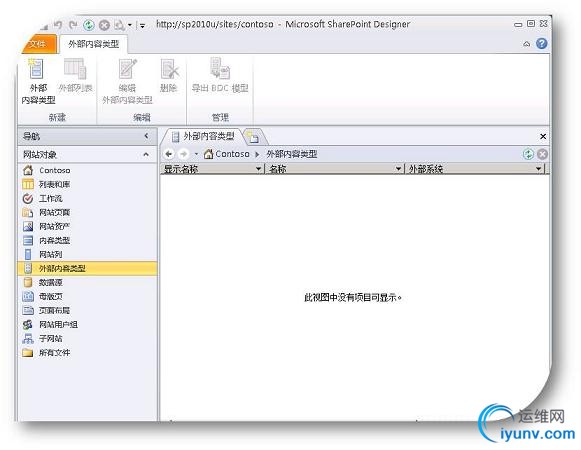
Task: Click the 外部列表 ribbon button
Action: click(76, 75)
